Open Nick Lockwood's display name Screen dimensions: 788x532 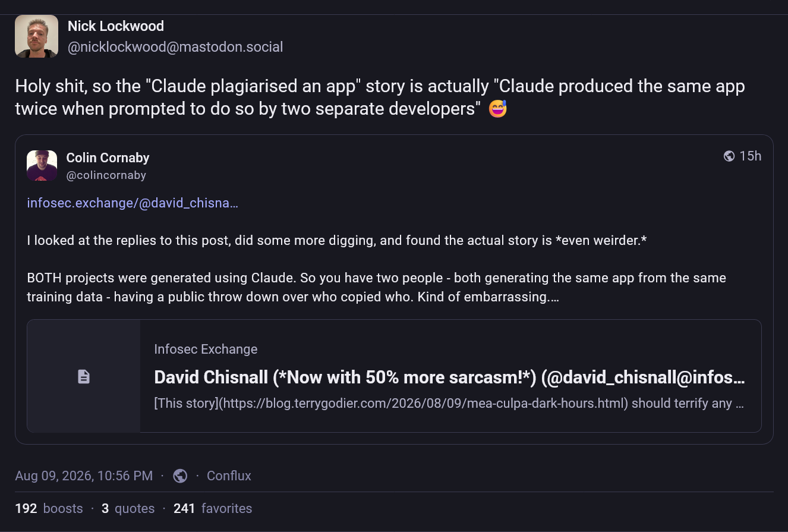point(116,26)
